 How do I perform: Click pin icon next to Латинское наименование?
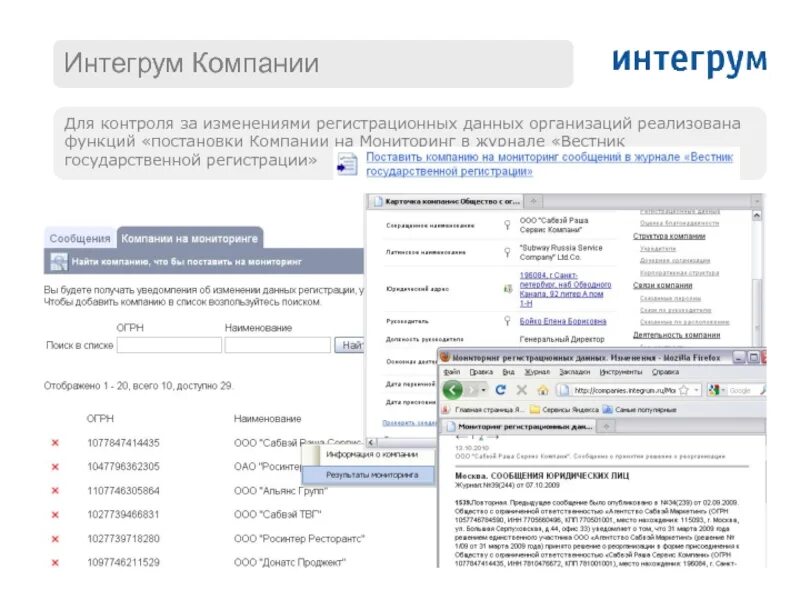coord(507,252)
